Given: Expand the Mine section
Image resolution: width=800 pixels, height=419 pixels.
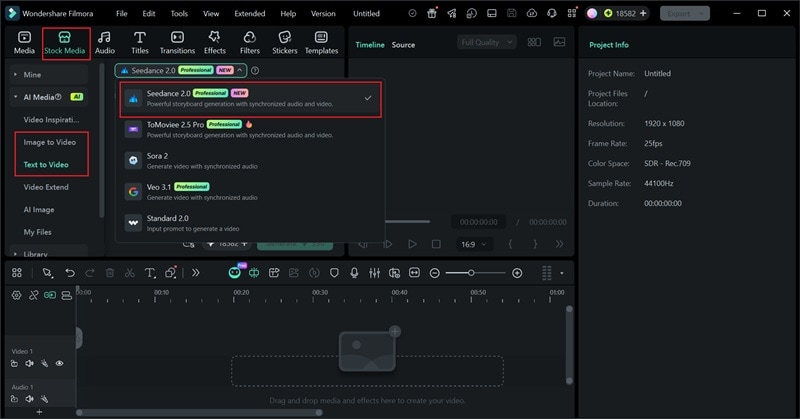Looking at the screenshot, I should tap(15, 75).
